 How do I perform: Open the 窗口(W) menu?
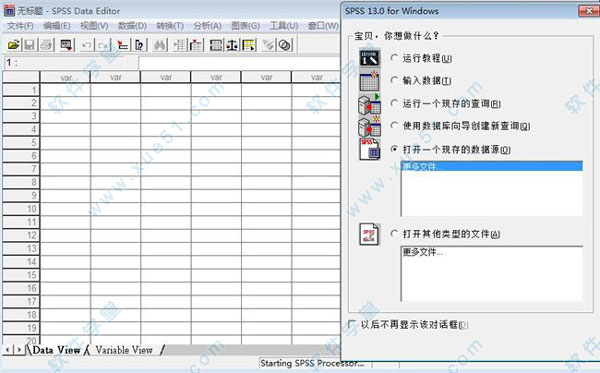[323, 26]
